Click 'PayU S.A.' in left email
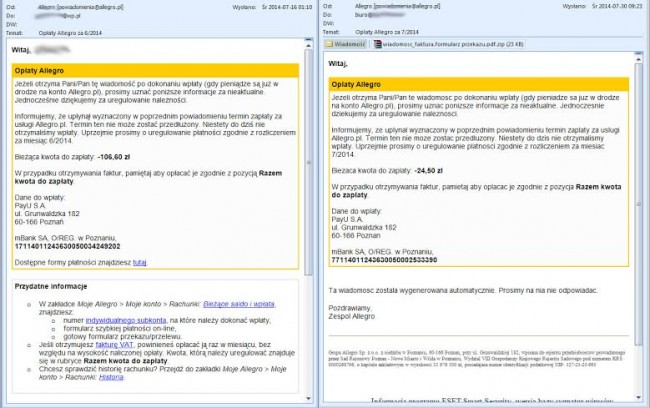The width and height of the screenshot is (650, 408). (30, 206)
